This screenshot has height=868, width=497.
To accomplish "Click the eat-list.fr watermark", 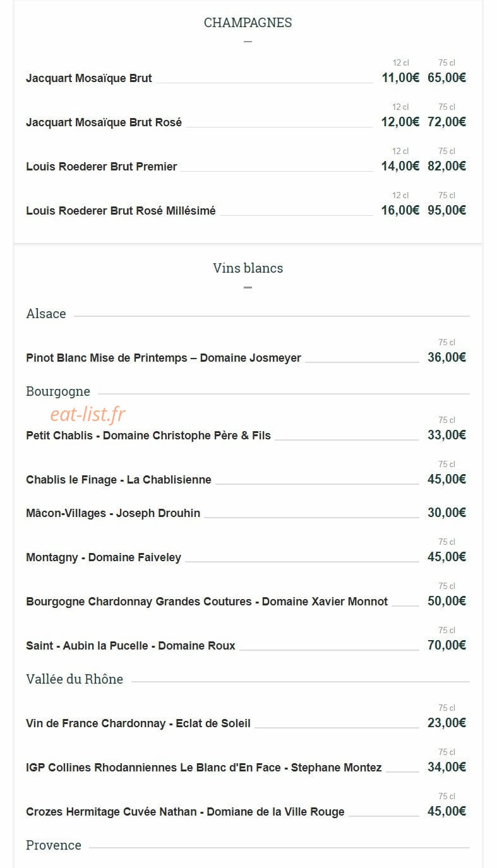I will 88,414.
